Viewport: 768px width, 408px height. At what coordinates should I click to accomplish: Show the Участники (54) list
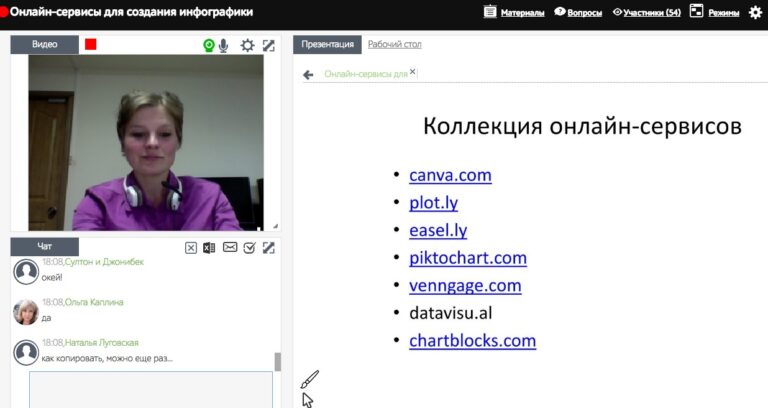click(x=652, y=13)
